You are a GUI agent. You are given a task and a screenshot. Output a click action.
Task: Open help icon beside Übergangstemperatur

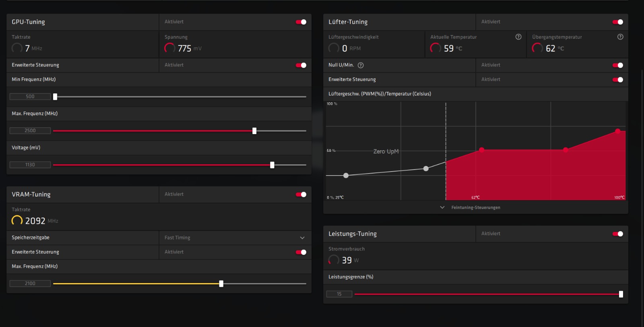click(620, 37)
